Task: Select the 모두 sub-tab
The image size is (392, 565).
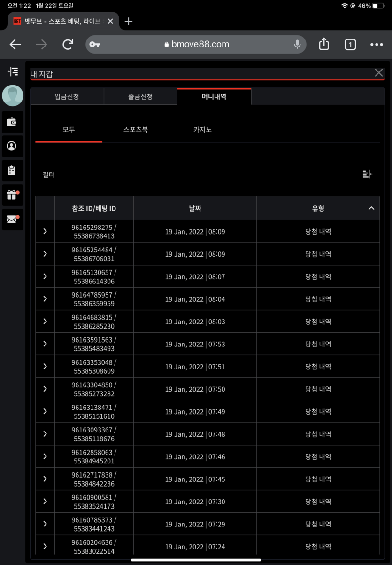Action: tap(69, 129)
